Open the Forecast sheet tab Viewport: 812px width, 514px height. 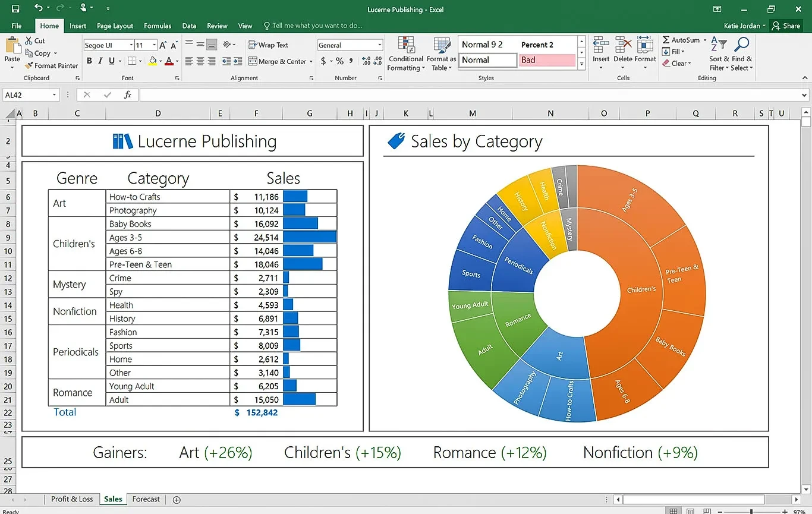point(146,499)
